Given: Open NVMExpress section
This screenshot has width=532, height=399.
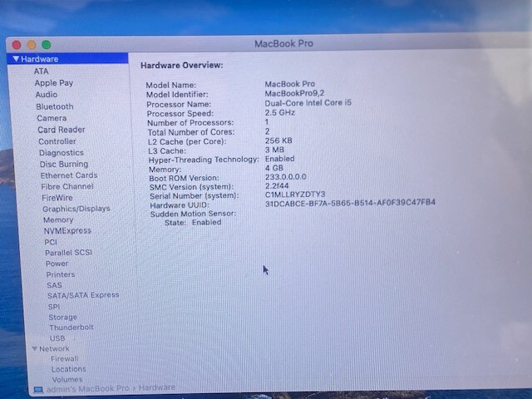Looking at the screenshot, I should click(67, 231).
